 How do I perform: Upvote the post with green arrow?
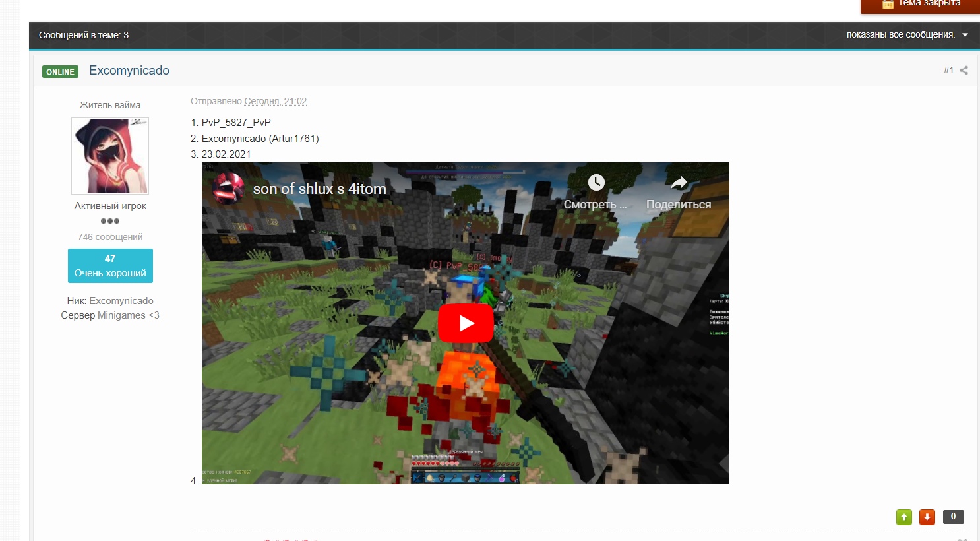(904, 517)
